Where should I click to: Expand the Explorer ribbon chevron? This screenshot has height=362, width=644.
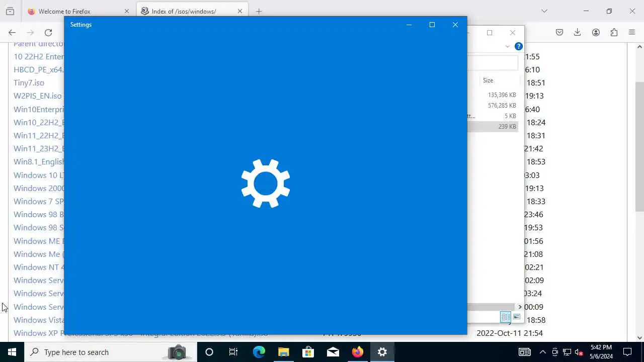[x=508, y=46]
